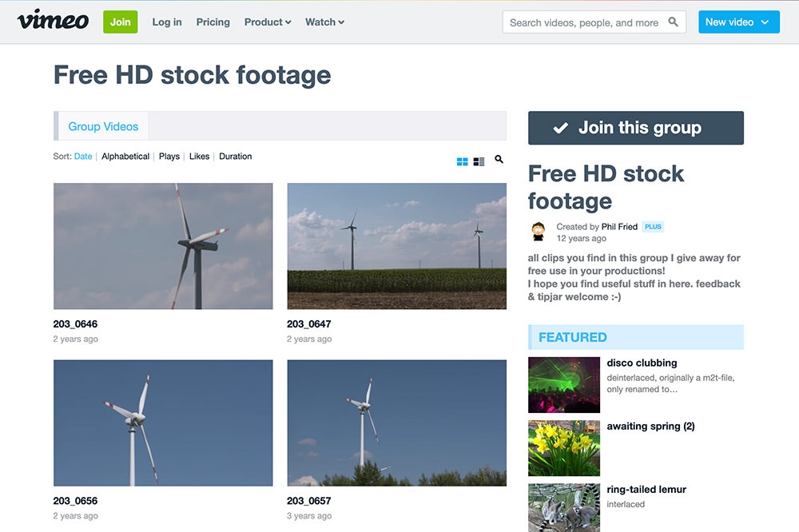Expand the Product dropdown menu

267,22
